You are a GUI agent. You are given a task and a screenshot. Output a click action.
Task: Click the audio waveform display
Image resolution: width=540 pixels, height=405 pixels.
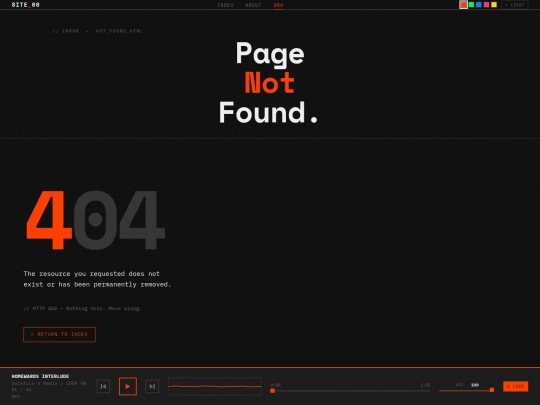click(215, 386)
